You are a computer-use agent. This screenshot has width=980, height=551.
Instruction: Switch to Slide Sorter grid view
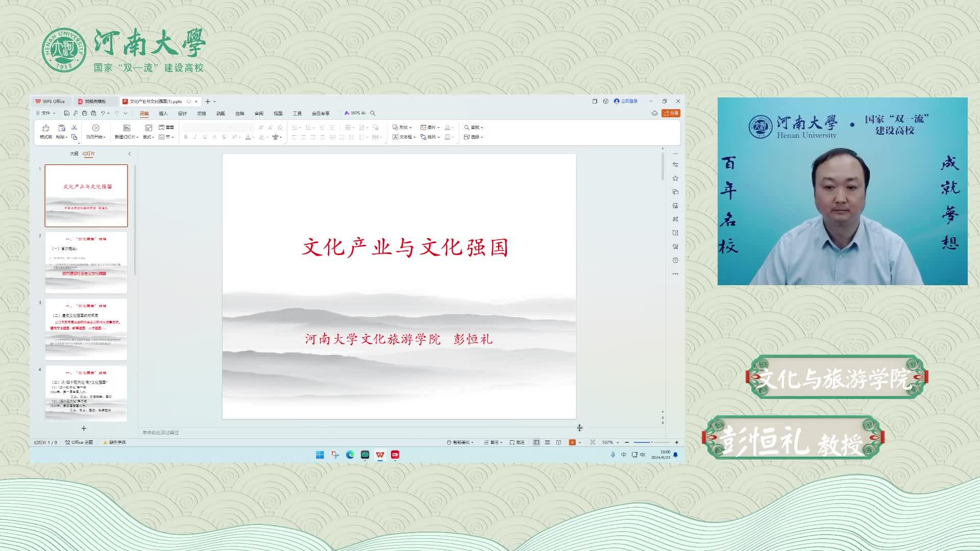[547, 442]
